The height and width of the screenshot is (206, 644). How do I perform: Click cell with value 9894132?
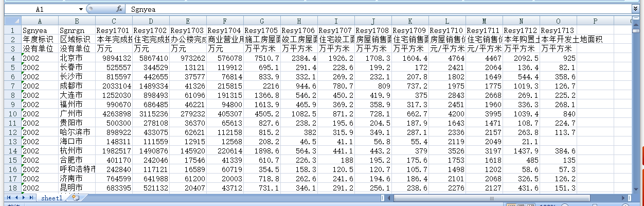click(x=114, y=58)
